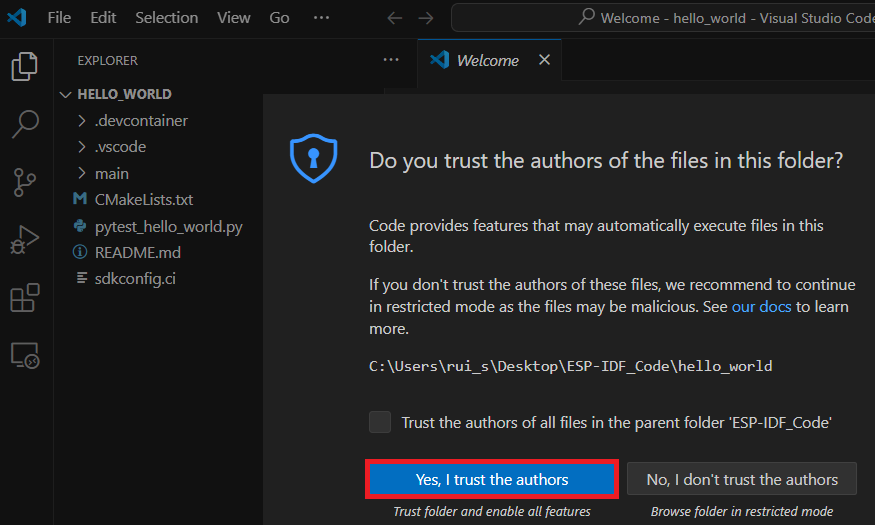Enable trust for parent folder 'ESP-IDF_Code'
The image size is (875, 525).
tap(380, 422)
